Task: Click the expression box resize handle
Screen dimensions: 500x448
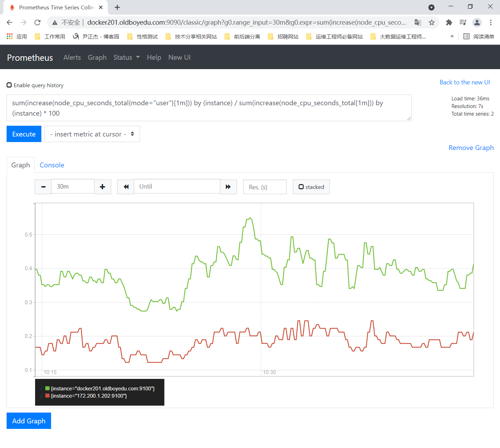Action: click(409, 118)
